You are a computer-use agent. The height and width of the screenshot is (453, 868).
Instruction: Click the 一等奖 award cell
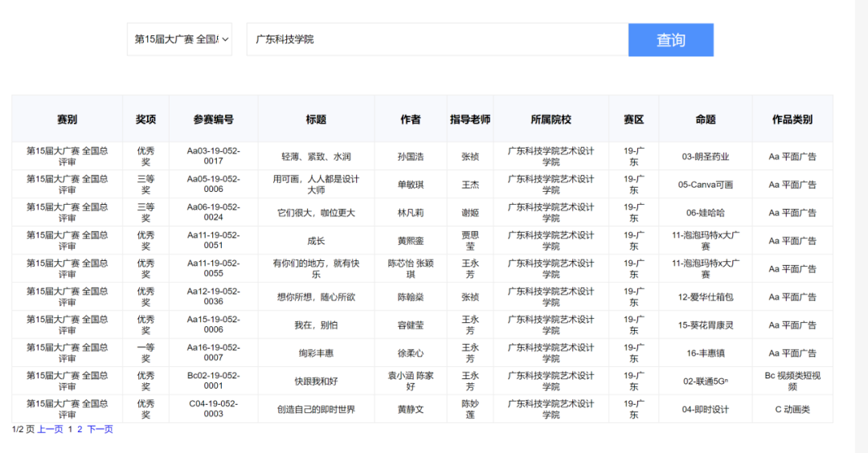click(x=145, y=353)
